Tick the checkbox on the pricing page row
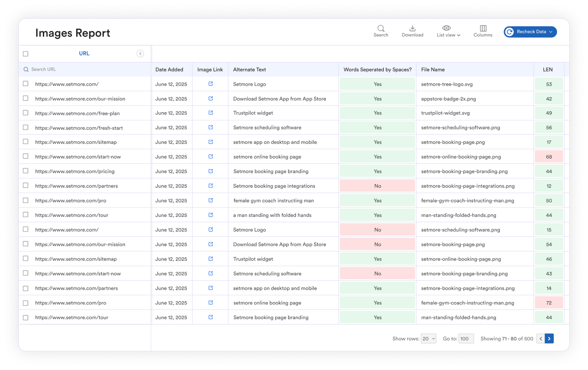This screenshot has width=588, height=370. pos(26,171)
